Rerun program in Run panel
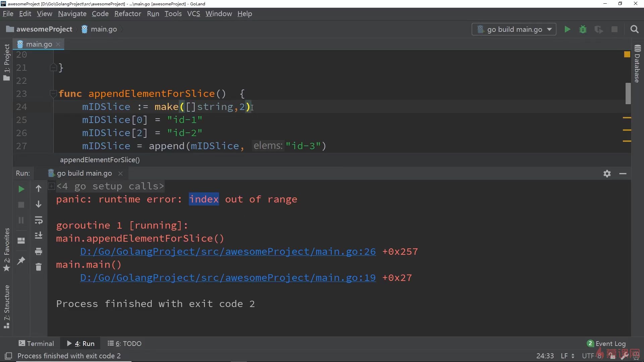 coord(21,189)
